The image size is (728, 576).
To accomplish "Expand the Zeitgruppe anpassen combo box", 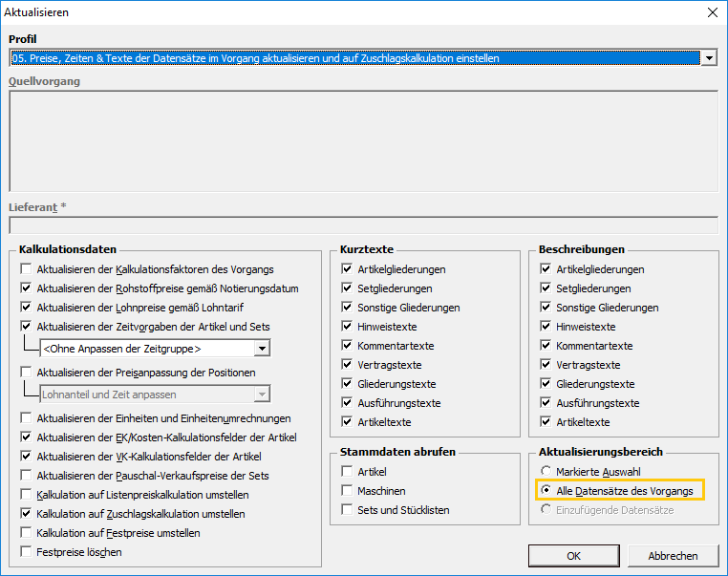I will tap(262, 348).
